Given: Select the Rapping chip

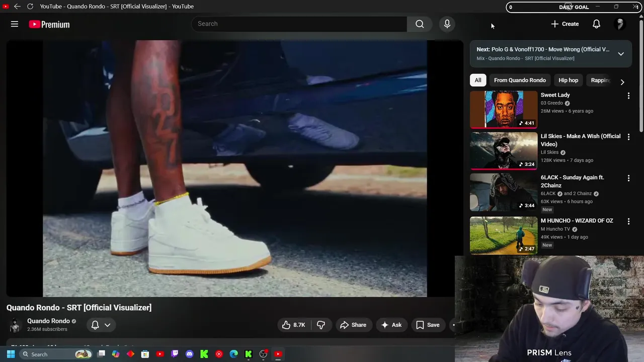Looking at the screenshot, I should click(x=600, y=80).
